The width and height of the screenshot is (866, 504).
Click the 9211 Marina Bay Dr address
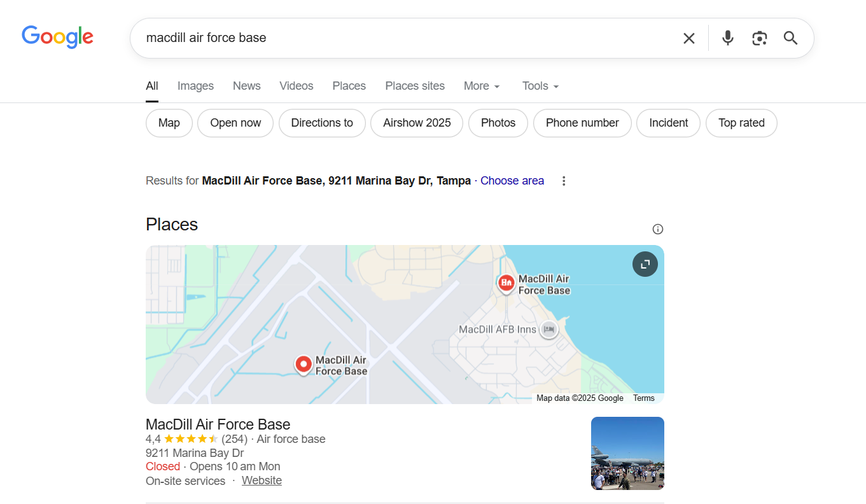tap(195, 453)
